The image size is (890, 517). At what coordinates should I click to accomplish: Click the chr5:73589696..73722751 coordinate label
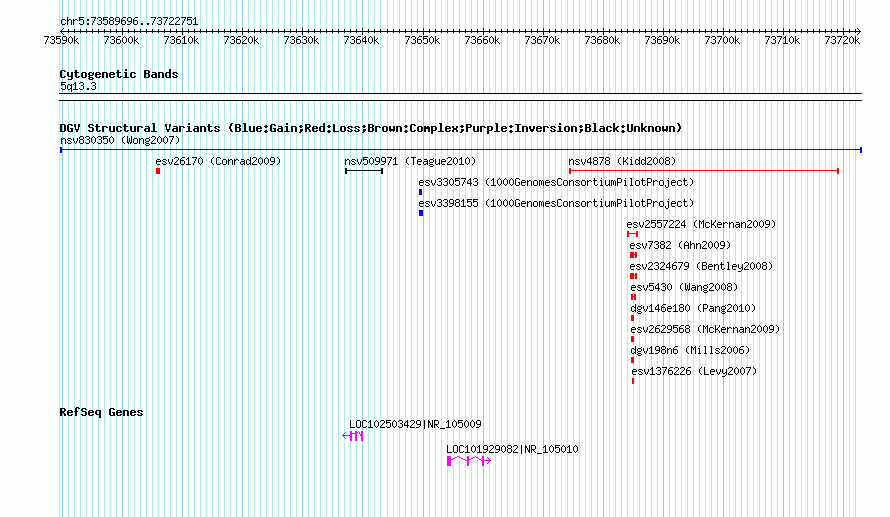pyautogui.click(x=129, y=21)
